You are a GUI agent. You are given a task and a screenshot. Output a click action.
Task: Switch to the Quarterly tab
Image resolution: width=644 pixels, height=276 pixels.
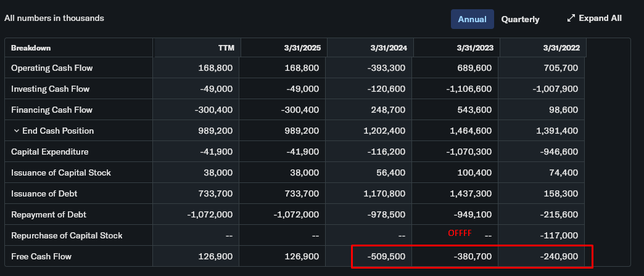[520, 19]
